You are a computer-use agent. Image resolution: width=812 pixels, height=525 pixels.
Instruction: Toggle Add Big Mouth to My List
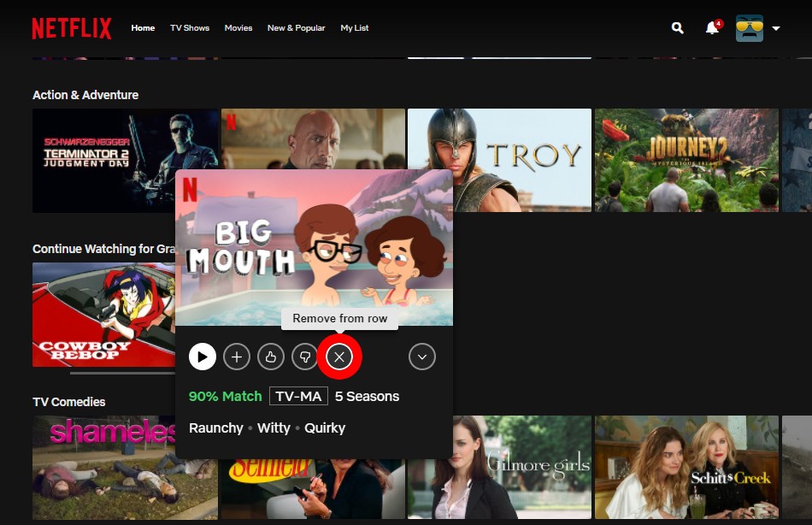[237, 357]
